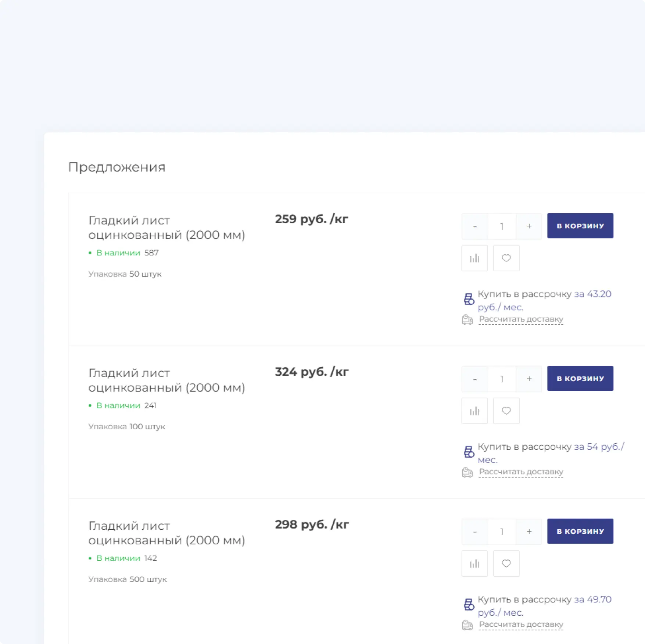
Task: Add 324 руб. product to wishlist
Action: [506, 411]
